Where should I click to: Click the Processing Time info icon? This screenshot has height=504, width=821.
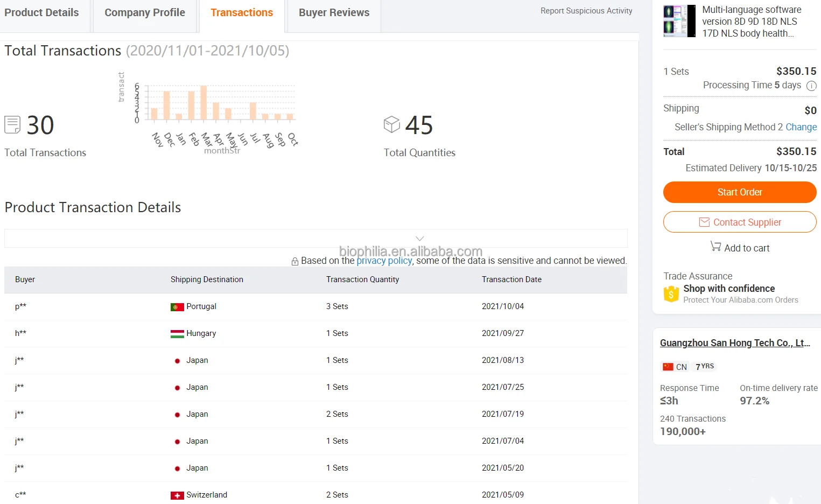pyautogui.click(x=811, y=86)
